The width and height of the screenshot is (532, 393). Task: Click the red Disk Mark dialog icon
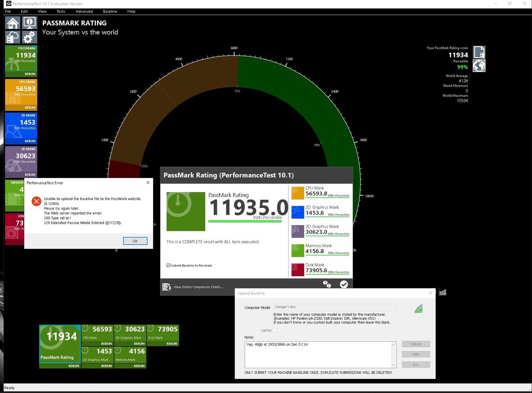(x=298, y=270)
